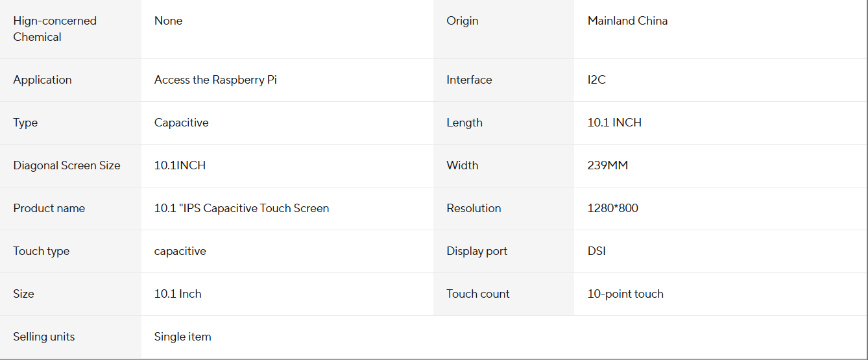Click the "Selling units" label cell
Viewport: 868px width, 360px height.
coord(44,337)
